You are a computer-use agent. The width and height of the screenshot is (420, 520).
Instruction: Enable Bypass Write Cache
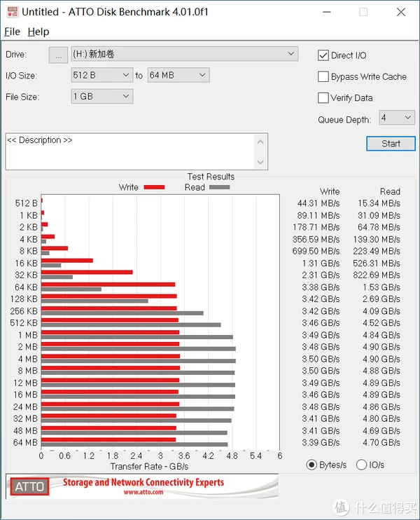click(x=323, y=76)
